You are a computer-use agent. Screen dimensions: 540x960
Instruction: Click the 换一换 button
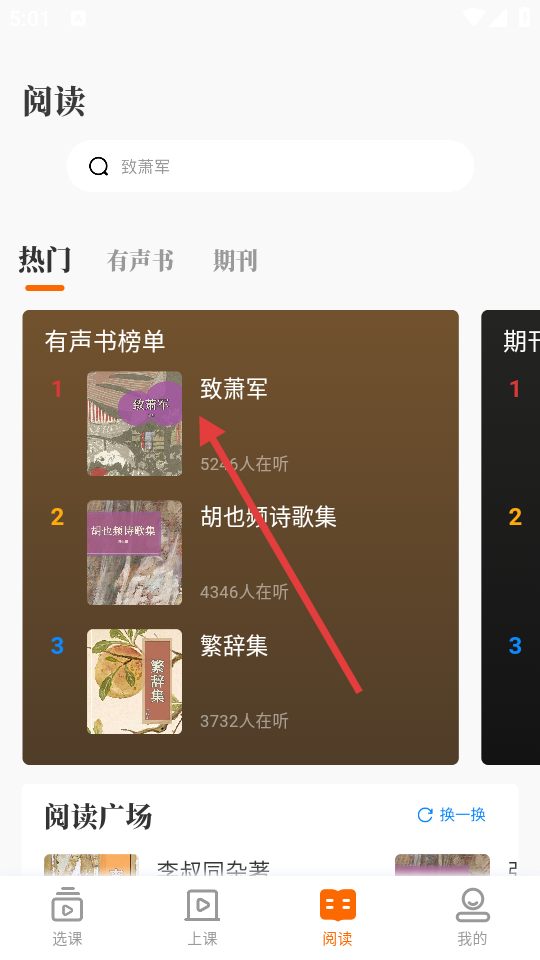point(452,815)
